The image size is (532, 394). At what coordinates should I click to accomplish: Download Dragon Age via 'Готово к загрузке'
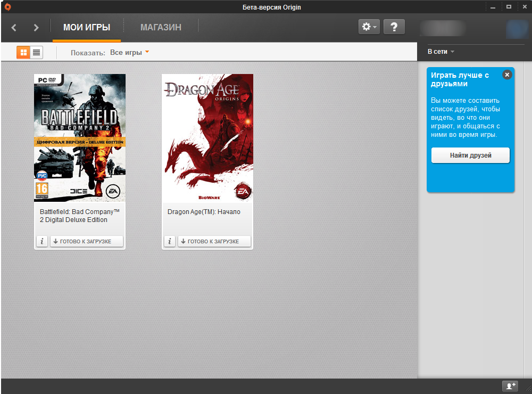(x=214, y=241)
